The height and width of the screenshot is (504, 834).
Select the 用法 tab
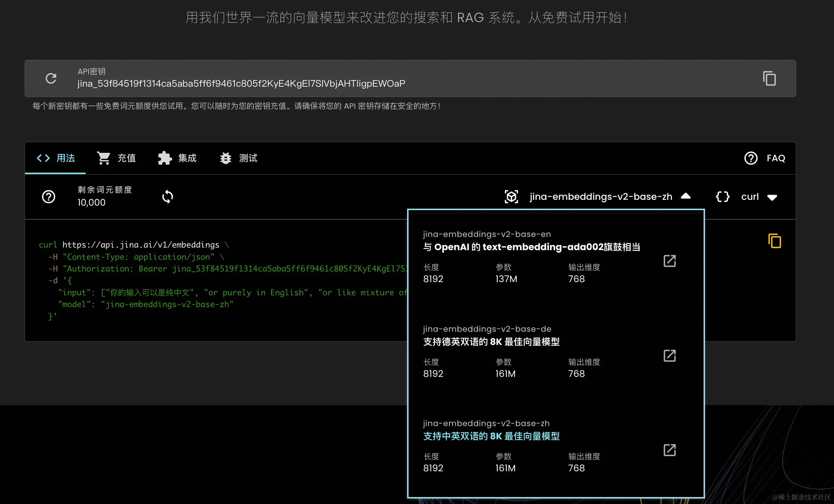click(x=56, y=158)
